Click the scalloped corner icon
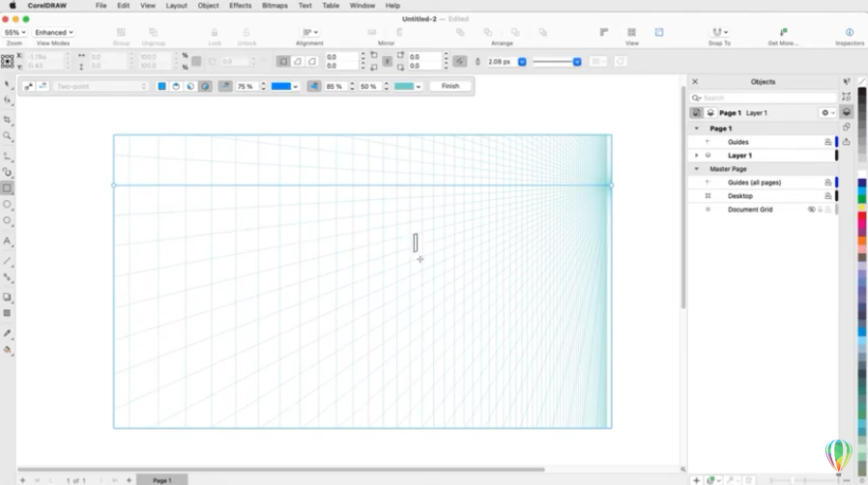This screenshot has width=868, height=485. coord(298,62)
